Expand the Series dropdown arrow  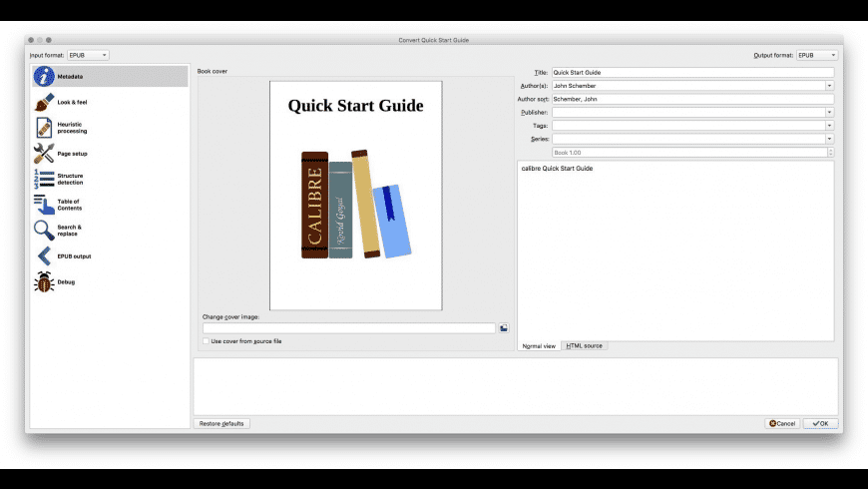point(829,139)
